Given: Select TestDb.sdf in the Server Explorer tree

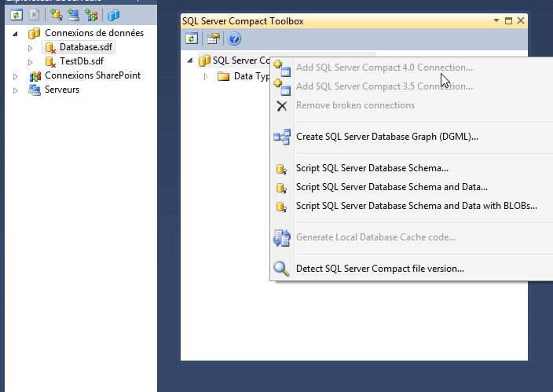Looking at the screenshot, I should coord(82,61).
